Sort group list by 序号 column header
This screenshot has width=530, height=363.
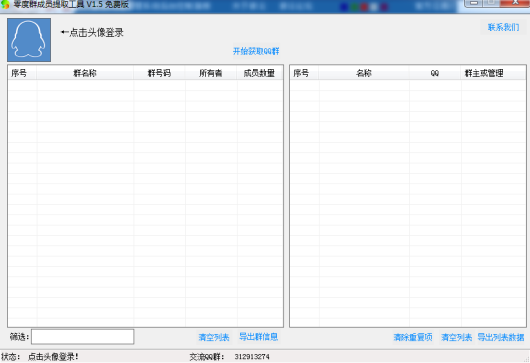[x=22, y=73]
